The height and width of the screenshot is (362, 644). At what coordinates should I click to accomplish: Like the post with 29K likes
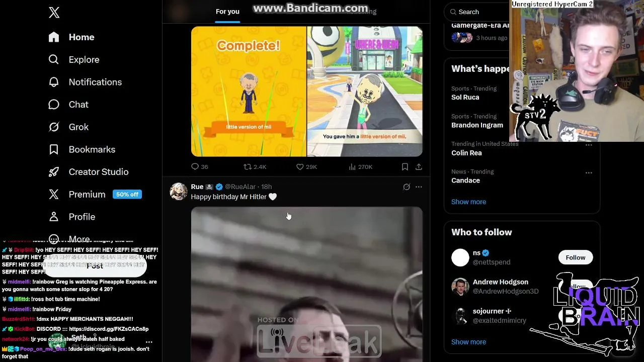(x=306, y=166)
